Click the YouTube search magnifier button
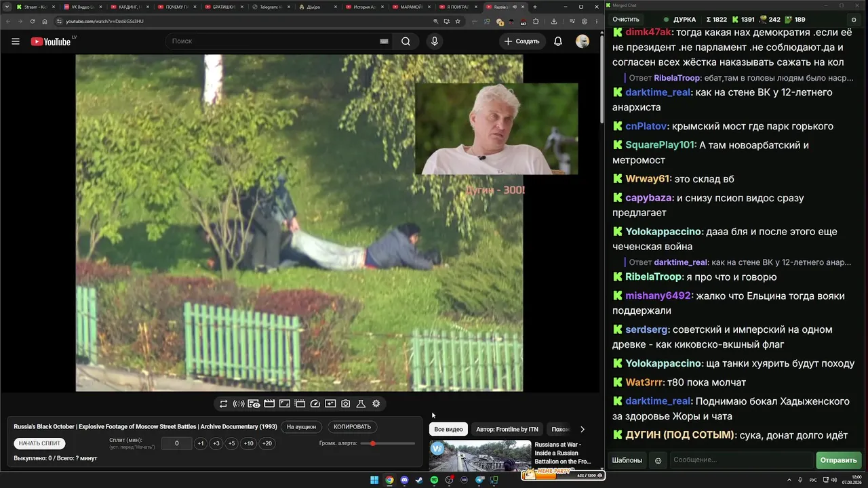This screenshot has height=488, width=868. [x=406, y=41]
